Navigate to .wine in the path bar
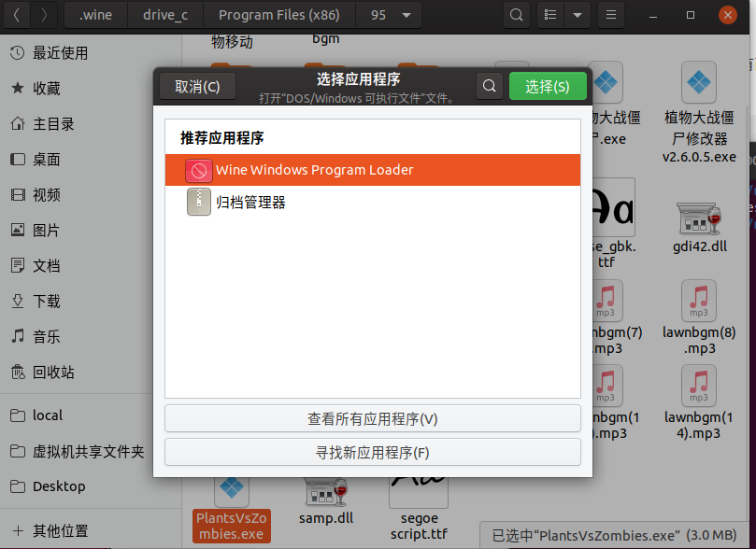Viewport: 756px width, 549px height. pos(95,15)
